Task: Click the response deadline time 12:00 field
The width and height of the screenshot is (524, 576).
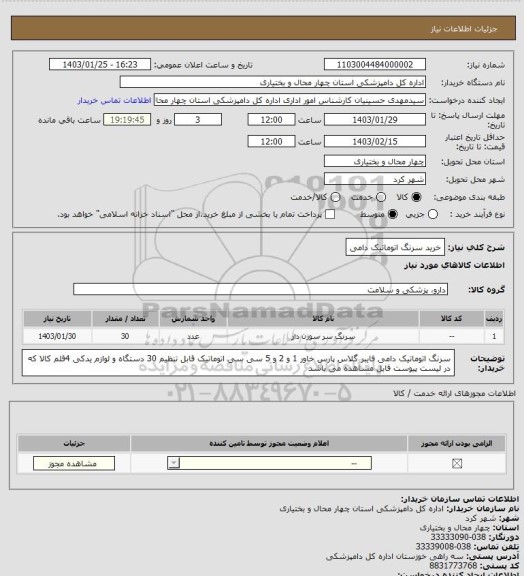Action: (x=272, y=120)
